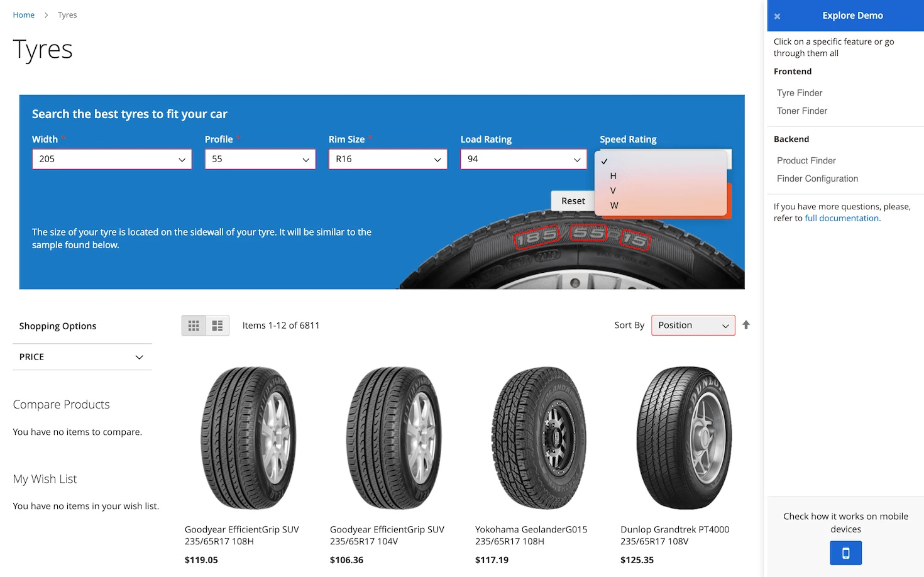Screen dimensions: 924x577
Task: Click the Reset button
Action: click(x=573, y=201)
